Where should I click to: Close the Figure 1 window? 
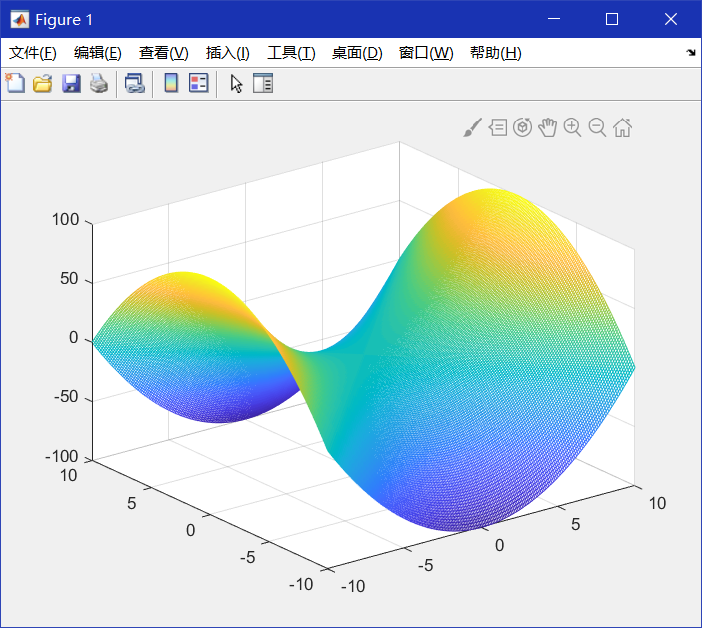671,19
